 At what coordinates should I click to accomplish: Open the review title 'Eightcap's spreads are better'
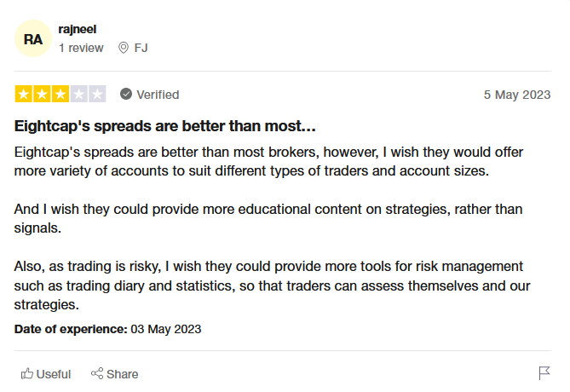click(x=165, y=126)
